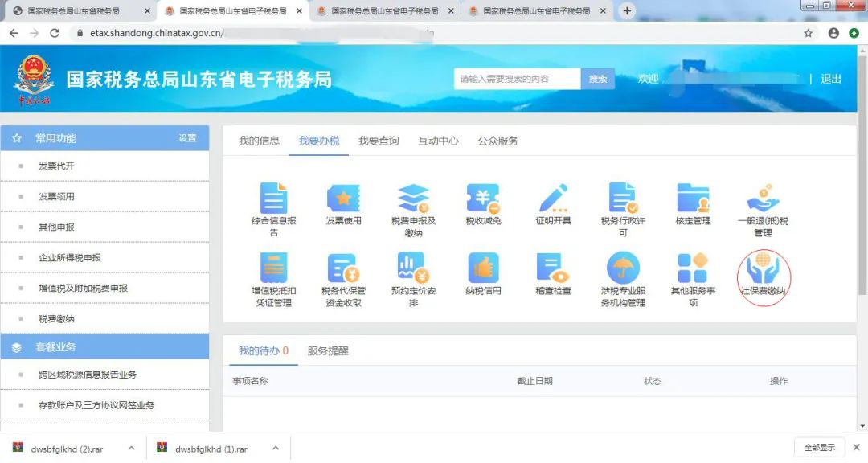Viewport: 868px width, 463px height.
Task: Switch to 我的信息 tab
Action: [259, 141]
